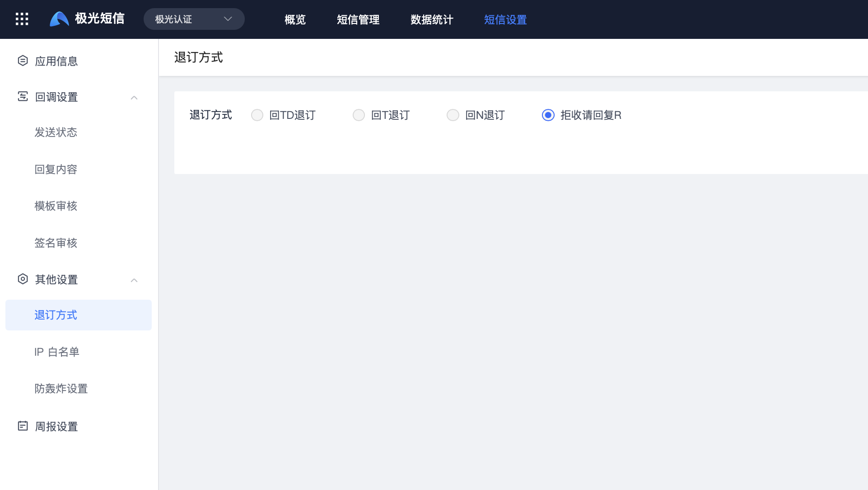Viewport: 868px width, 490px height.
Task: Click the 退订方式 form field label
Action: [211, 115]
